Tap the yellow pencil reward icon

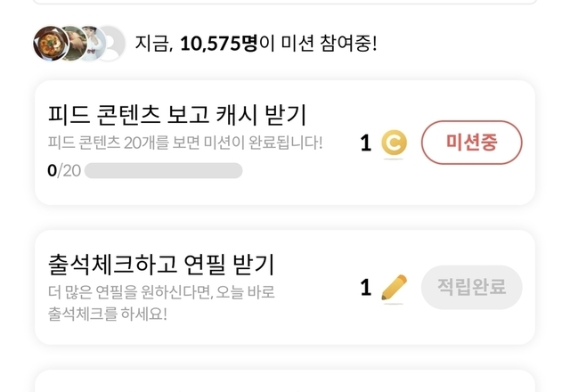click(x=393, y=287)
